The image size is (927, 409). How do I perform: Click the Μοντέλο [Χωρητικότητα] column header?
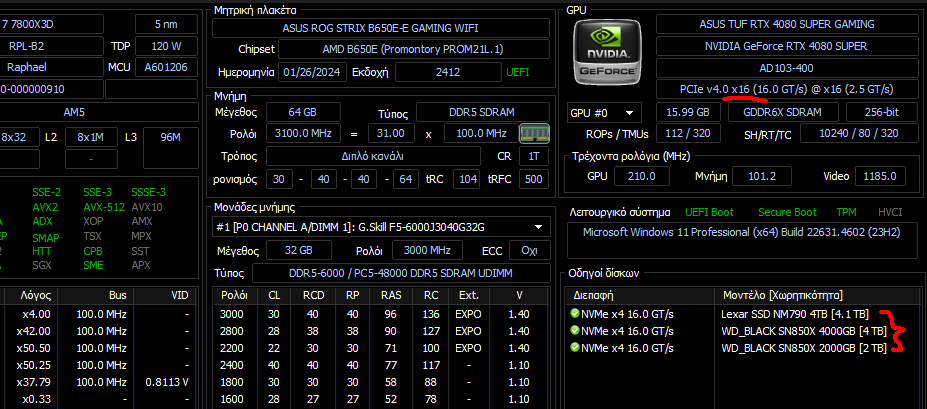pos(818,295)
